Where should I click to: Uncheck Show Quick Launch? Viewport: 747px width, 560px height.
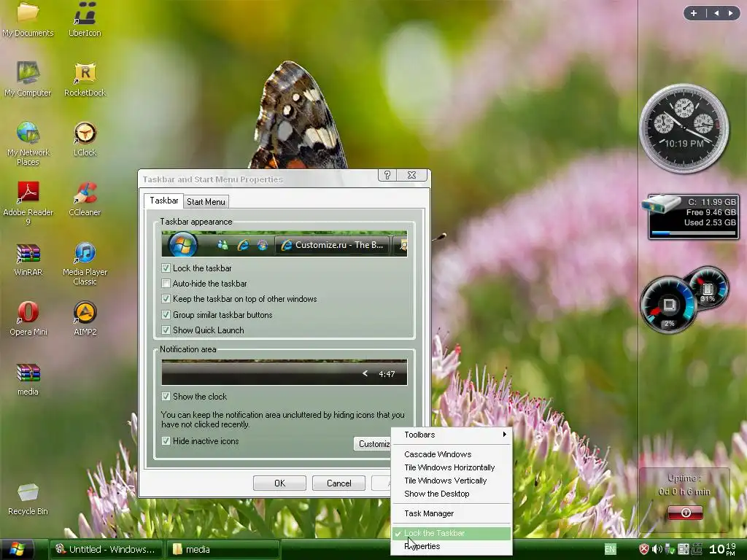tap(166, 330)
